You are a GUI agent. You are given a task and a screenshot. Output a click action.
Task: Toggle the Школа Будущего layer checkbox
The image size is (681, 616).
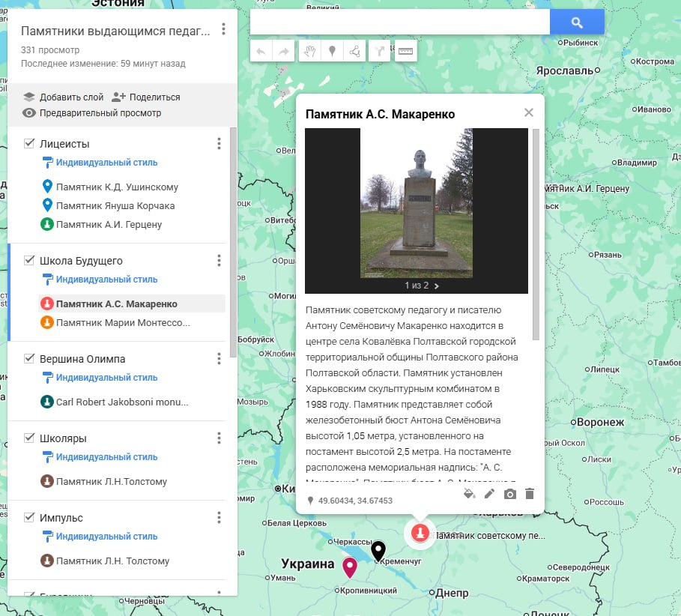point(30,260)
